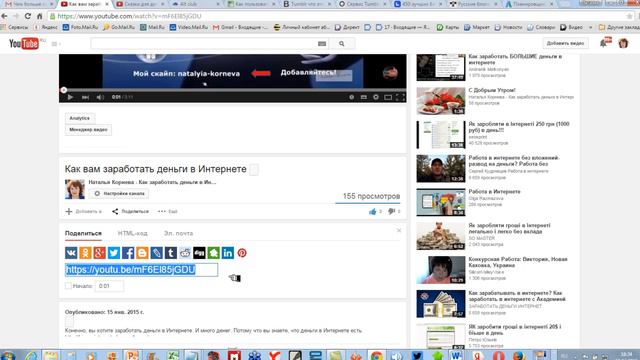Share video on Twitter

click(x=114, y=253)
